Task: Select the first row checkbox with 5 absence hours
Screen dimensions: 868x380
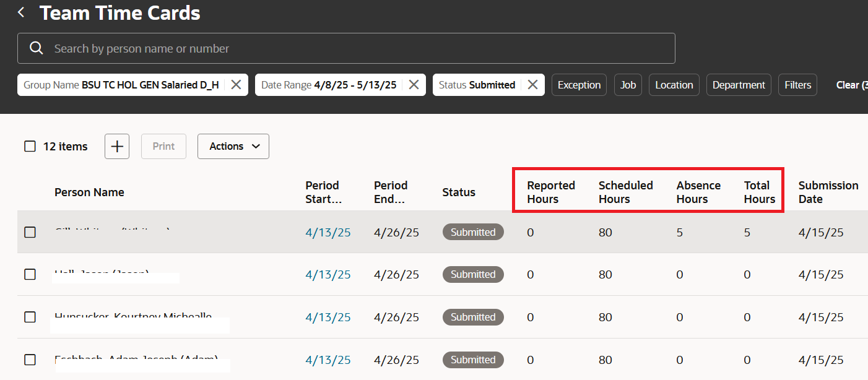Action: click(x=30, y=232)
